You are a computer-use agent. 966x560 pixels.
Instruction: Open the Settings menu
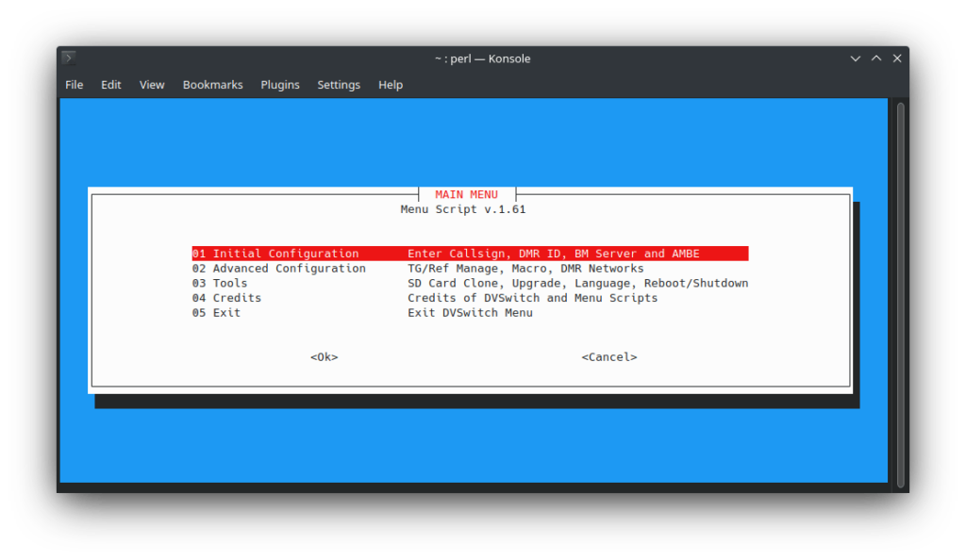pos(339,85)
